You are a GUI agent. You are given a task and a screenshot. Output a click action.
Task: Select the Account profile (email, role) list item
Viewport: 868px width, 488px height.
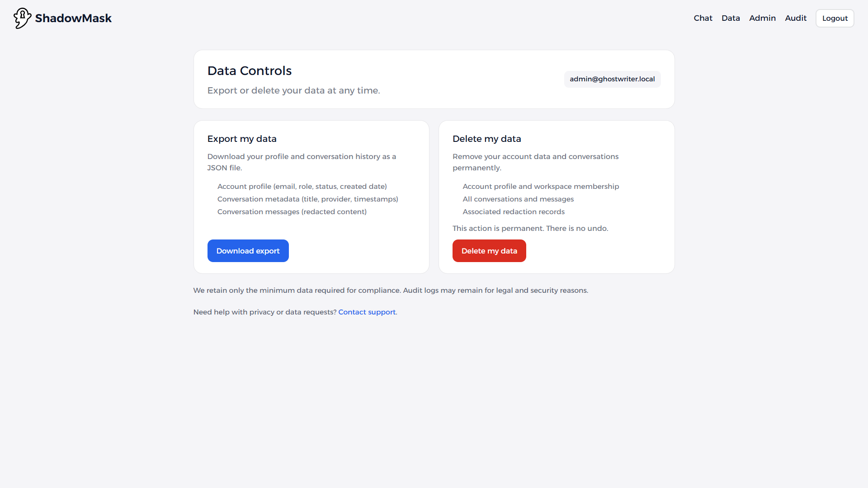(302, 187)
